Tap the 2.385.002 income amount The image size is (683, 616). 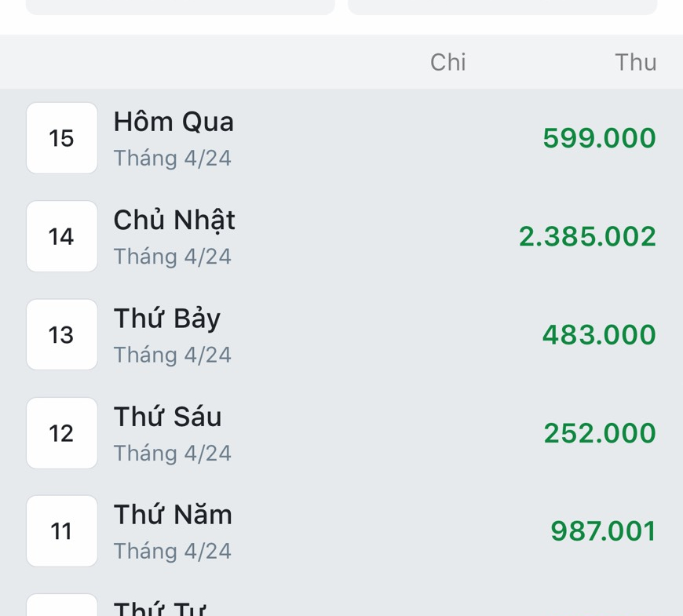587,237
